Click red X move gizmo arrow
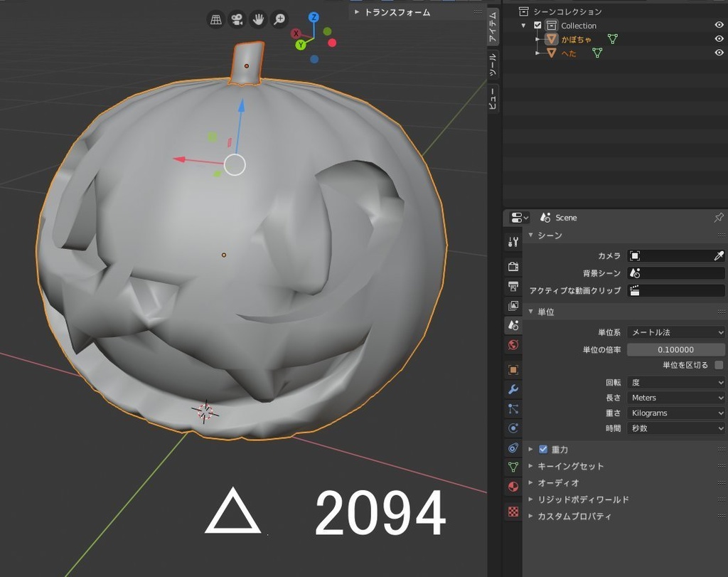Screen dimensions: 728x577 [x=180, y=159]
